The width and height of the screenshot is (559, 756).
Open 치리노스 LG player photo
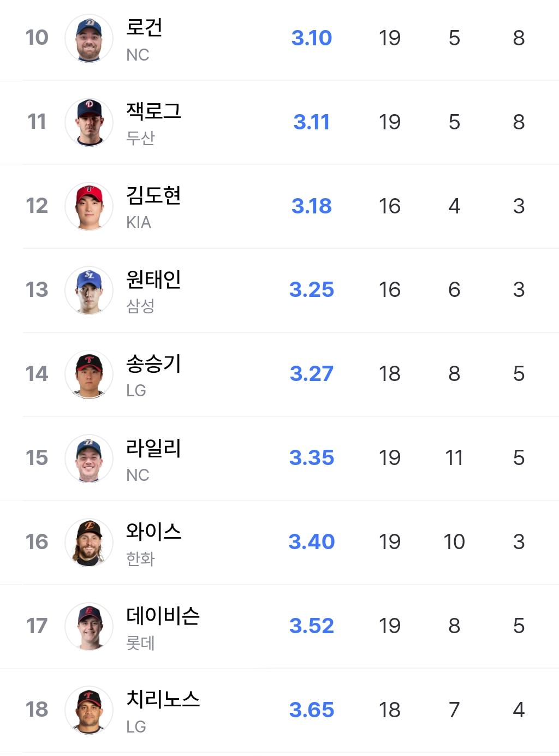tap(89, 710)
